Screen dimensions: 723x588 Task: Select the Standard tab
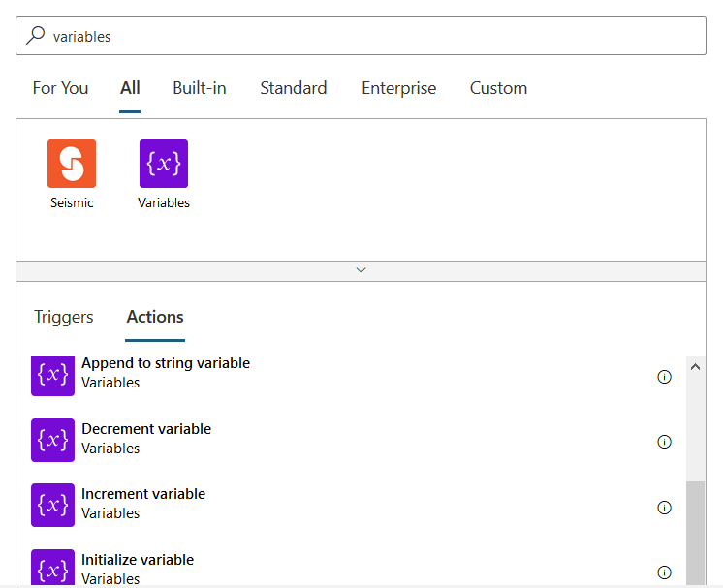pos(293,88)
